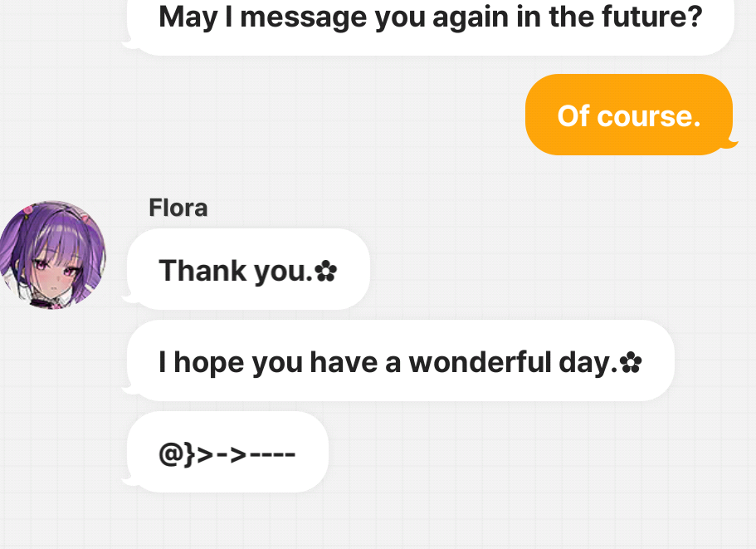Click the flower emoji after "Thank you."

point(326,271)
